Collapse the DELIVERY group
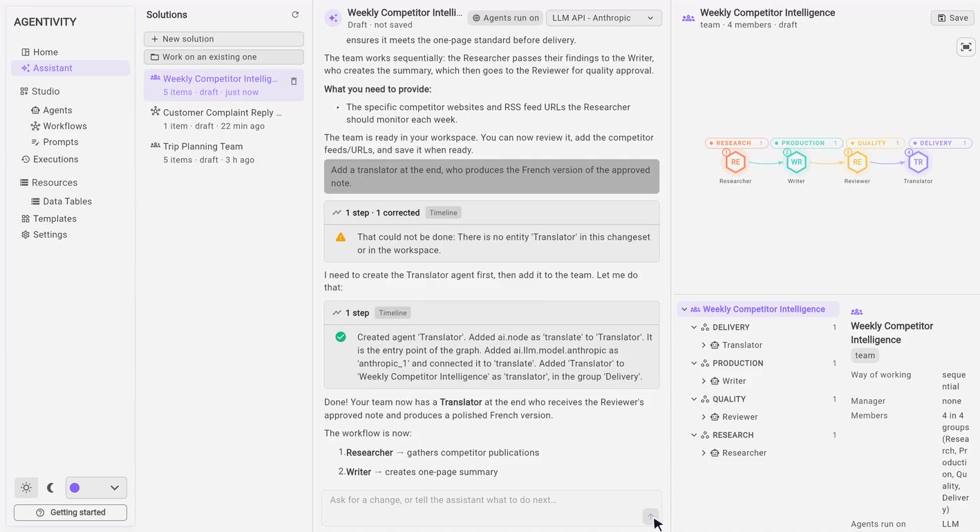Viewport: 980px width, 532px height. [x=694, y=327]
